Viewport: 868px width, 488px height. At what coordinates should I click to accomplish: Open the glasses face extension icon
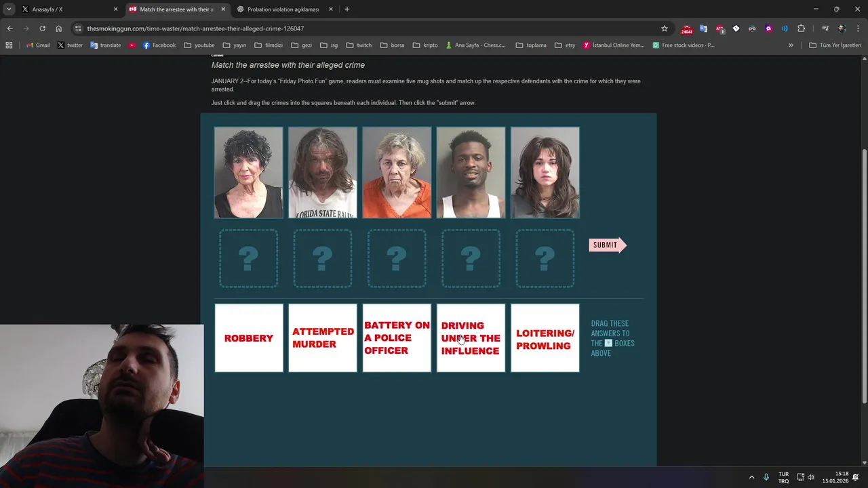point(752,28)
